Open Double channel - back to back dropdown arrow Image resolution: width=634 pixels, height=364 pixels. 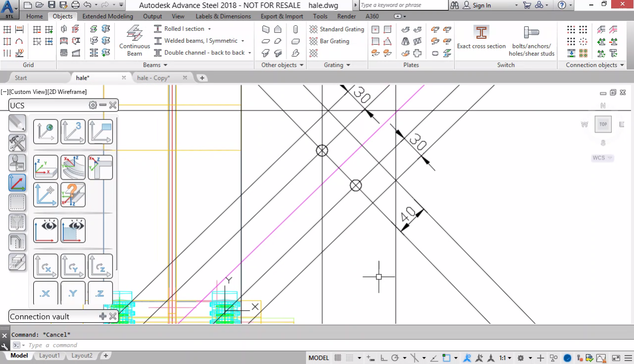point(249,53)
